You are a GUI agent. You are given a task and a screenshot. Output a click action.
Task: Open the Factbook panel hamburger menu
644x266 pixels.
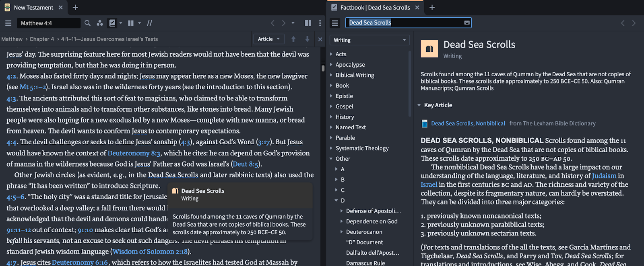[334, 23]
